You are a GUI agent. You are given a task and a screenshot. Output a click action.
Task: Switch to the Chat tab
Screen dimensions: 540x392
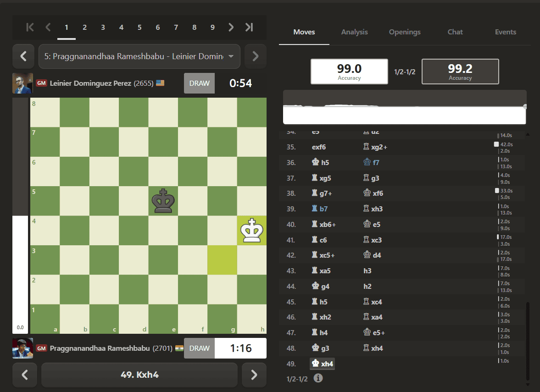coord(455,32)
